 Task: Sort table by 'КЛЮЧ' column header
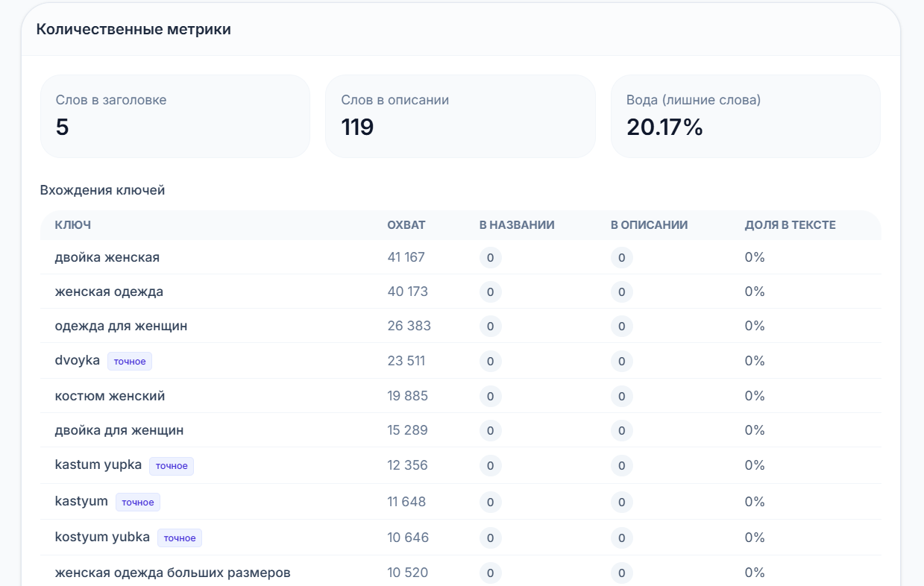pos(73,225)
